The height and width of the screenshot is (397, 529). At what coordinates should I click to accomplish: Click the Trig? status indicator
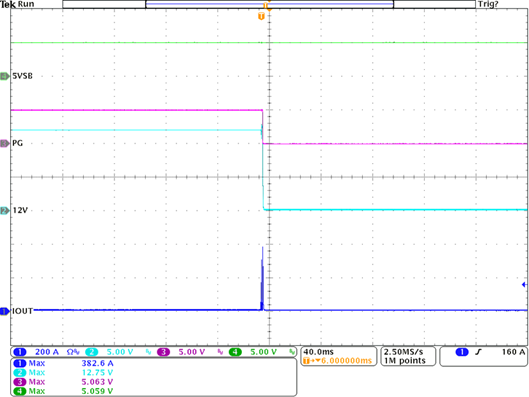pyautogui.click(x=488, y=4)
